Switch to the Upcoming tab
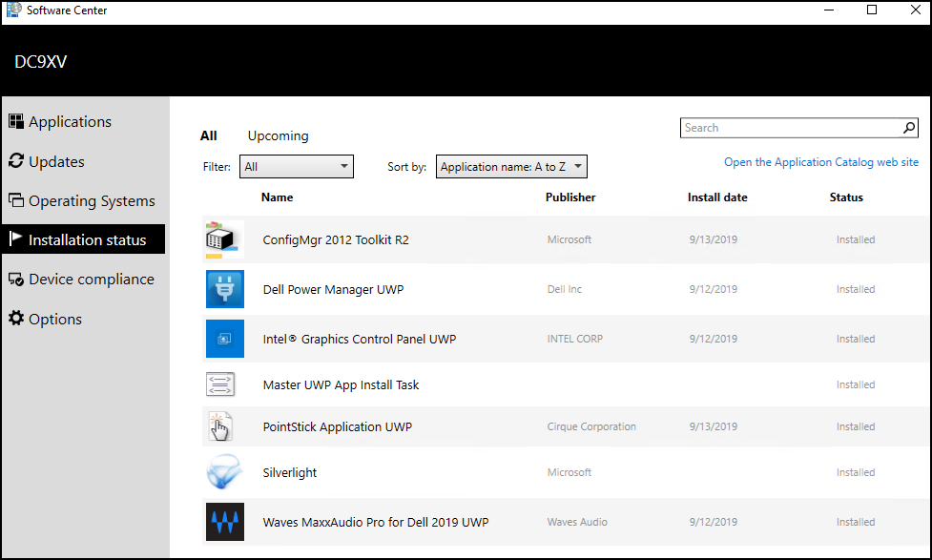Viewport: 932px width, 560px height. 279,135
